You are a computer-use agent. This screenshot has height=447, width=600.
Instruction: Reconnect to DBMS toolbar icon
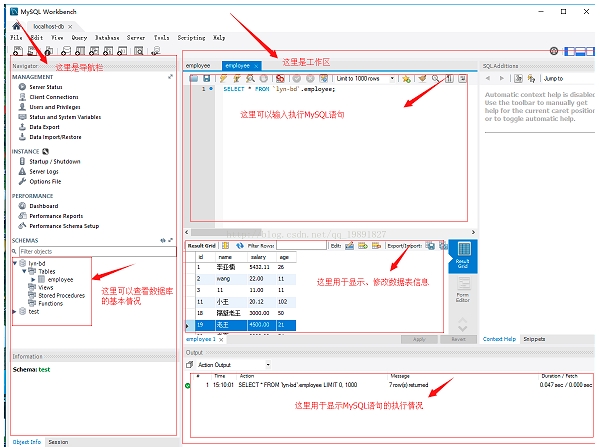click(155, 51)
